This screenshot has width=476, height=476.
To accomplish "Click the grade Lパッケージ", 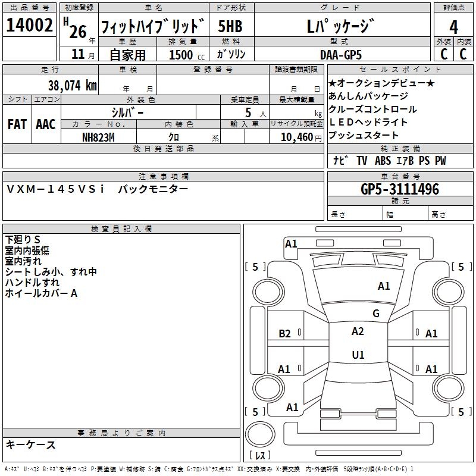I will (x=340, y=26).
